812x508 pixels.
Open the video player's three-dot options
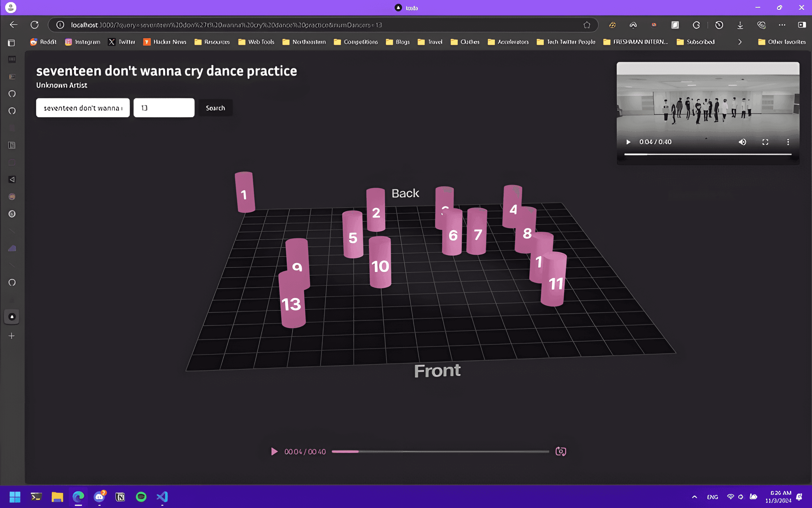pos(788,142)
